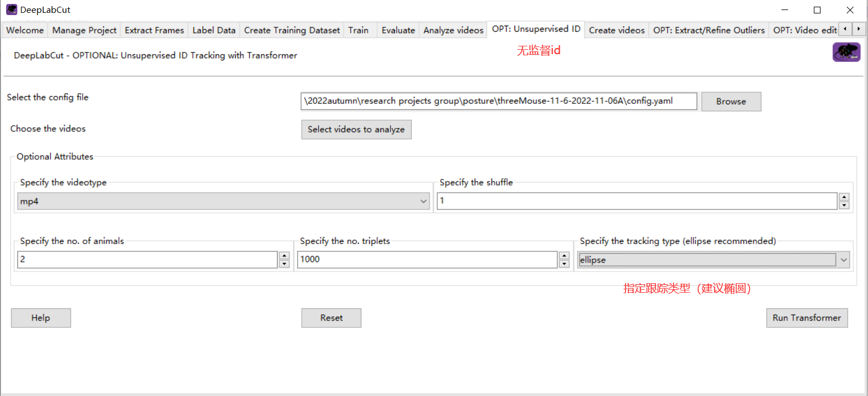Viewport: 868px width, 396px height.
Task: Increase the shuffle value with up arrow
Action: pos(845,197)
